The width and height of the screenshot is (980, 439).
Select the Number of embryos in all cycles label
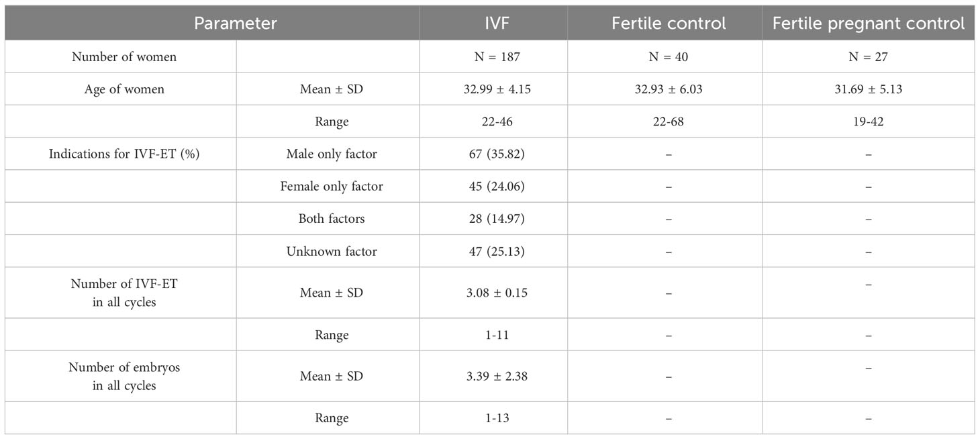[x=124, y=377]
